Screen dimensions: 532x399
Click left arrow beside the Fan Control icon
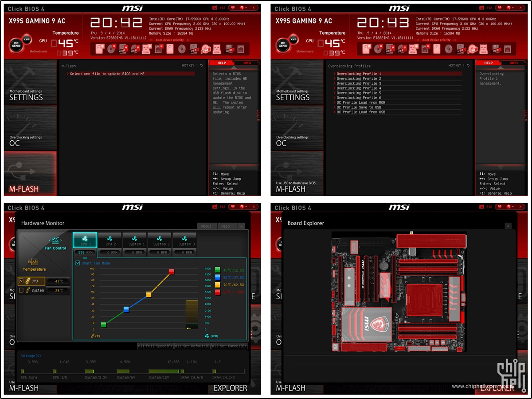click(50, 240)
